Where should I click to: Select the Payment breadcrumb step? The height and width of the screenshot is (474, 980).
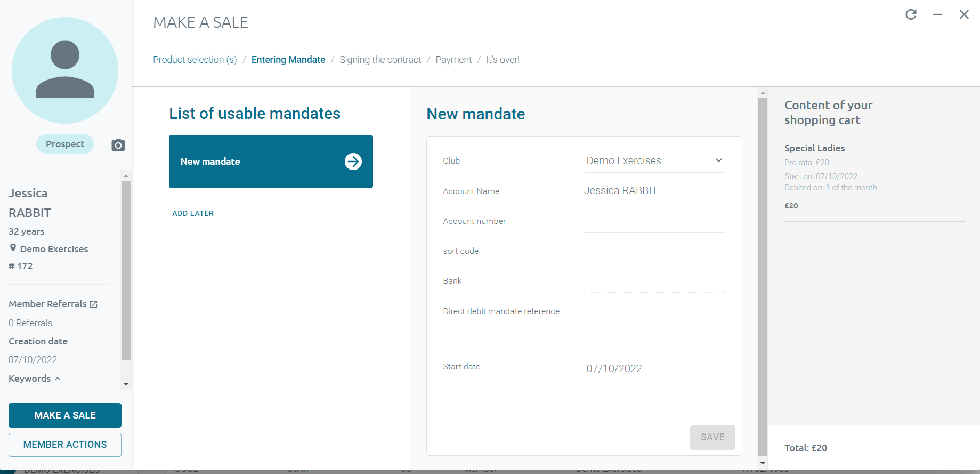(453, 60)
